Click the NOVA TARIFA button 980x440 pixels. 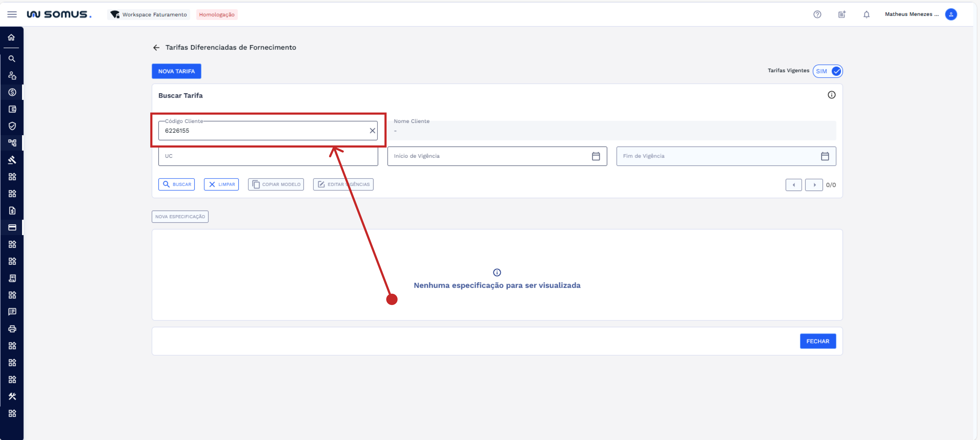[x=176, y=71]
